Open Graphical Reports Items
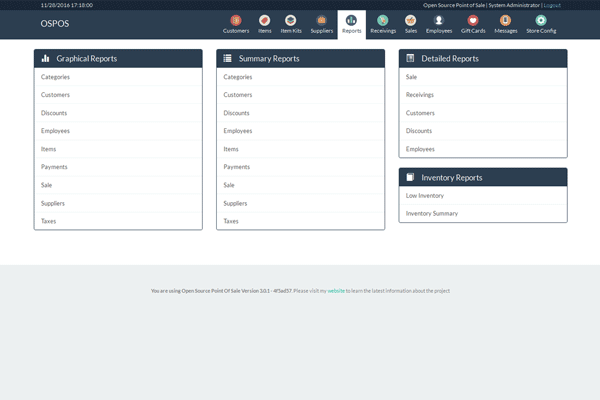The width and height of the screenshot is (600, 400). click(118, 149)
